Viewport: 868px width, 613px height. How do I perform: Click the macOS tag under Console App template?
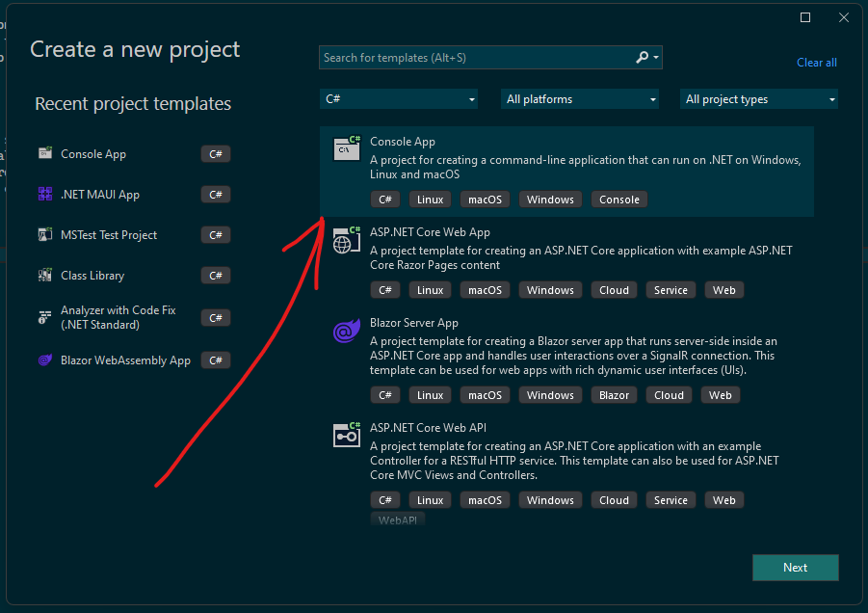coord(485,200)
